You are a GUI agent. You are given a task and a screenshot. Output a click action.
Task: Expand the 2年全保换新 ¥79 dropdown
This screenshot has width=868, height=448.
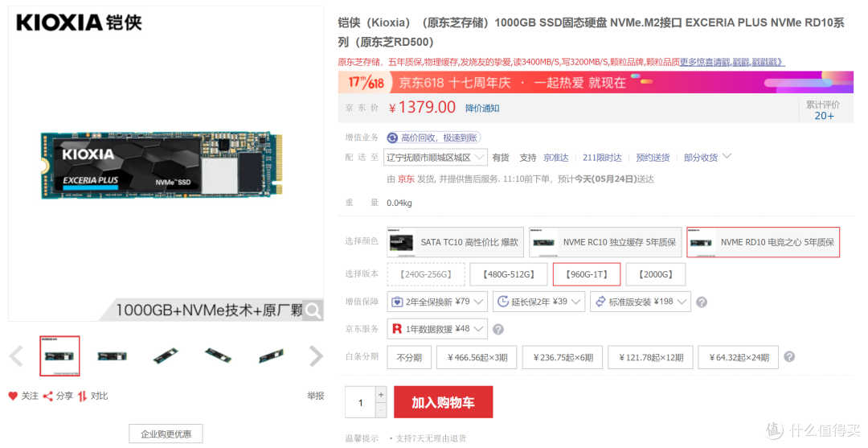(x=437, y=302)
